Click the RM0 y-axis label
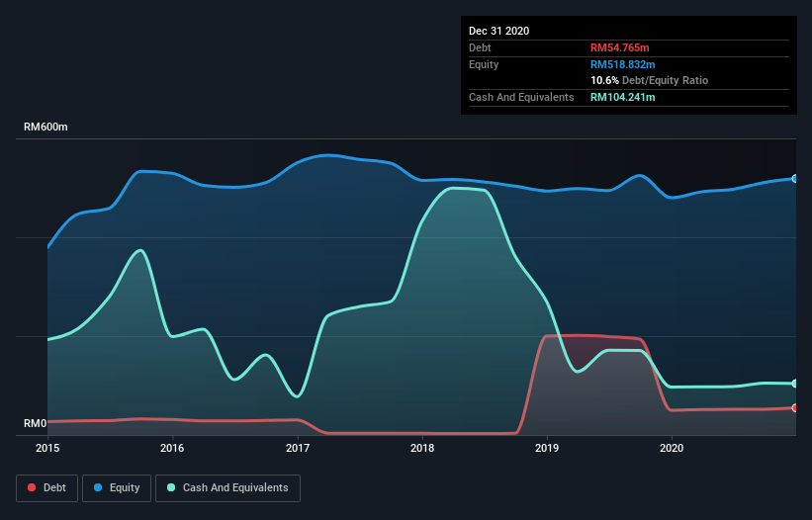 [x=36, y=423]
